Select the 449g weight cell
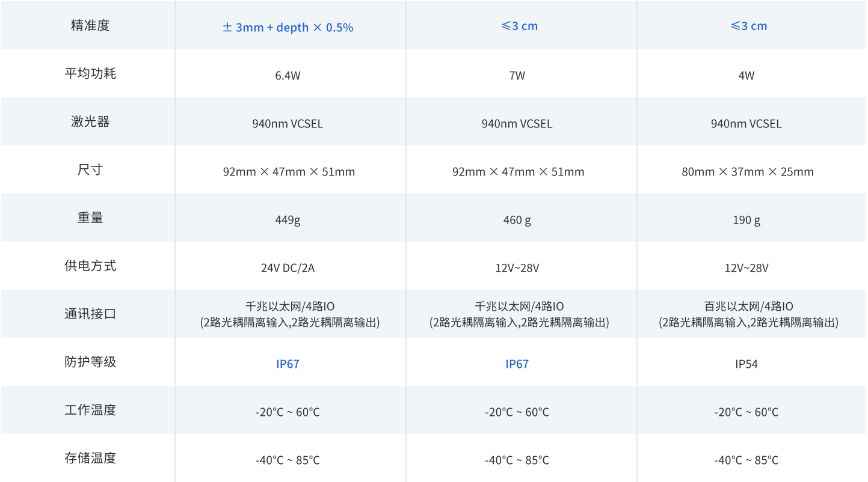 pyautogui.click(x=288, y=220)
